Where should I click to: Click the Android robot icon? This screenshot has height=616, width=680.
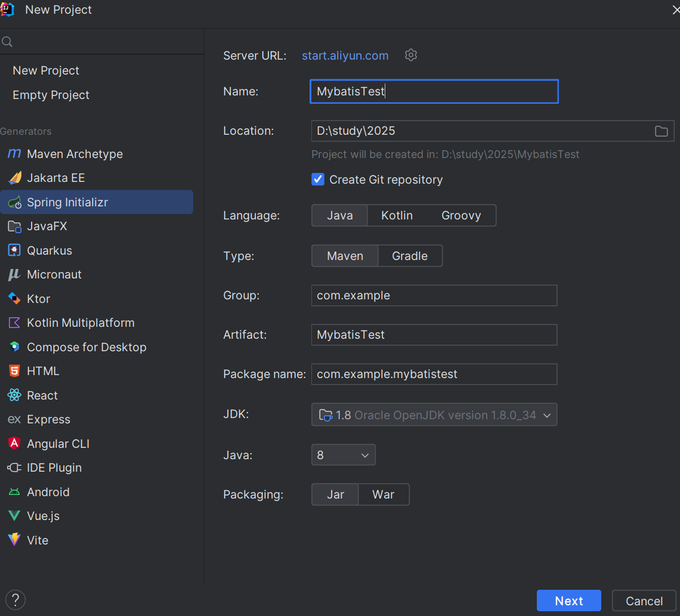pos(14,491)
